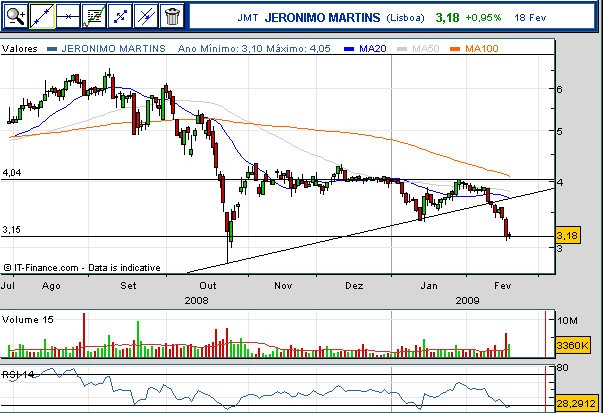Click the 4,04 resistance level label
Viewport: 603px width, 413px height.
[x=12, y=173]
